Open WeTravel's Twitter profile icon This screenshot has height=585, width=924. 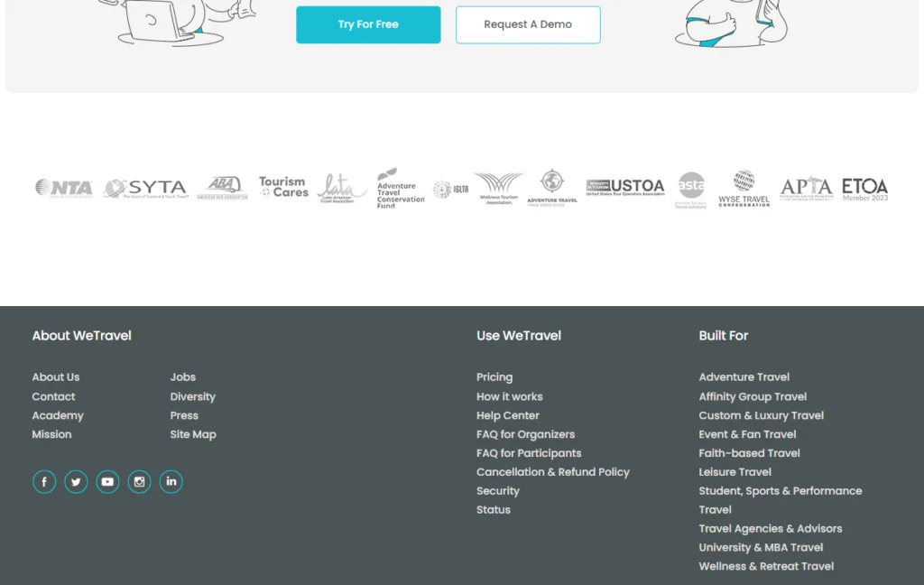(76, 482)
